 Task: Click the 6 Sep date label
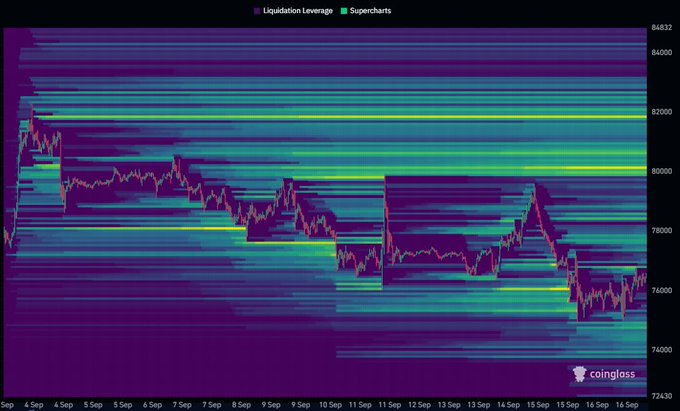pos(152,405)
